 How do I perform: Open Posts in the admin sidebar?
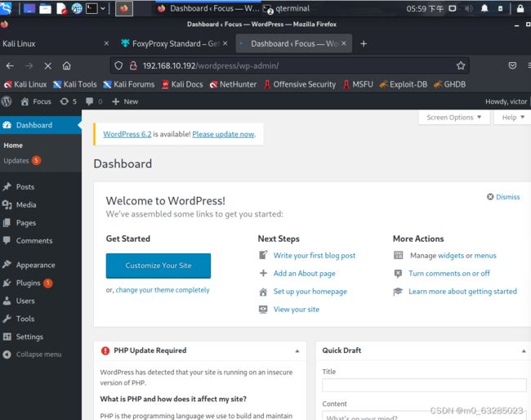pyautogui.click(x=41, y=187)
